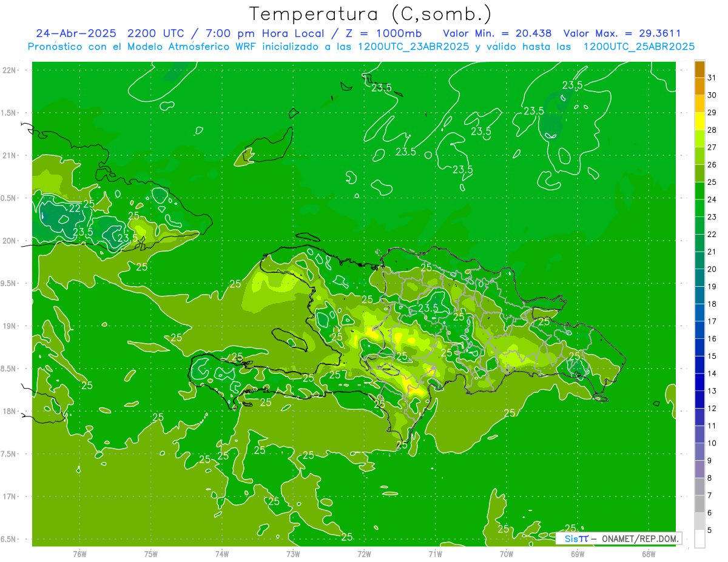Click the '28' label on the color bar
The width and height of the screenshot is (728, 562).
(x=712, y=130)
